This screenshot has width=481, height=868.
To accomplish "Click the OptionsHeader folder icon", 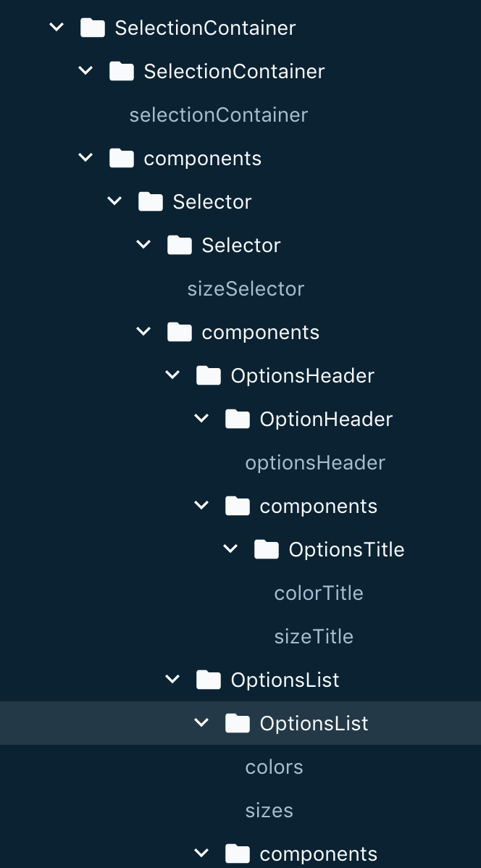I will 209,375.
